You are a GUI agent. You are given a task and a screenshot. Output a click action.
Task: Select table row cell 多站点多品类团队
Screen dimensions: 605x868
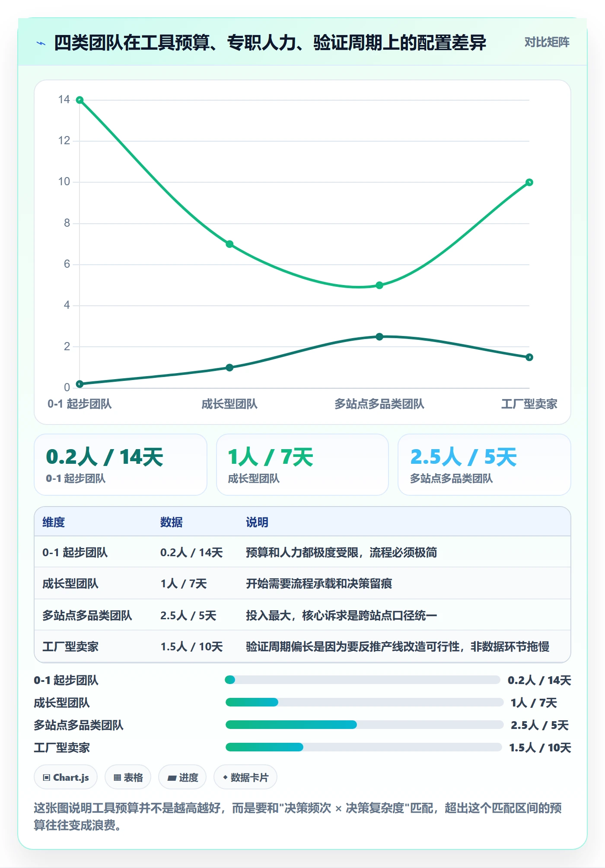coord(87,615)
